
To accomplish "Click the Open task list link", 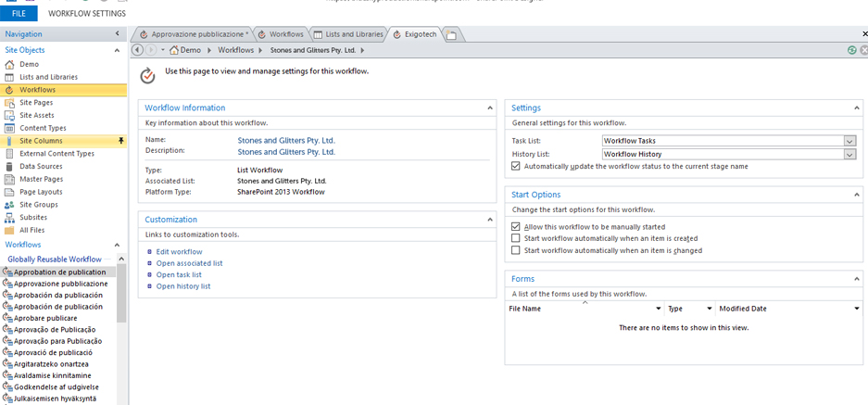I will (x=179, y=275).
